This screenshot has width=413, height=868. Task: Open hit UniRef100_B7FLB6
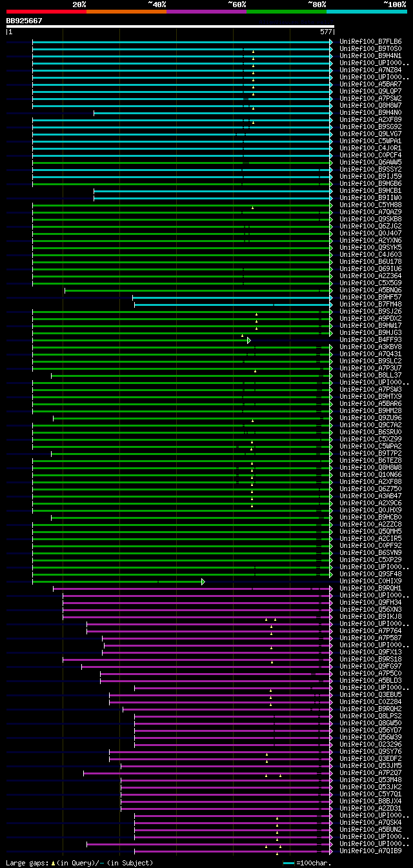tap(370, 41)
